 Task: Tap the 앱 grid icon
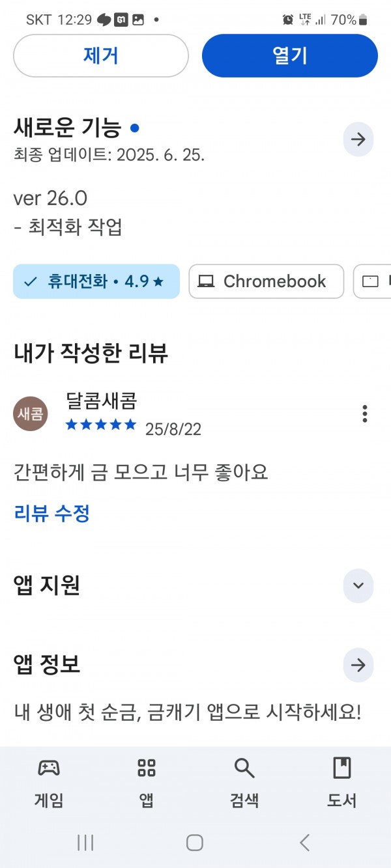[147, 768]
